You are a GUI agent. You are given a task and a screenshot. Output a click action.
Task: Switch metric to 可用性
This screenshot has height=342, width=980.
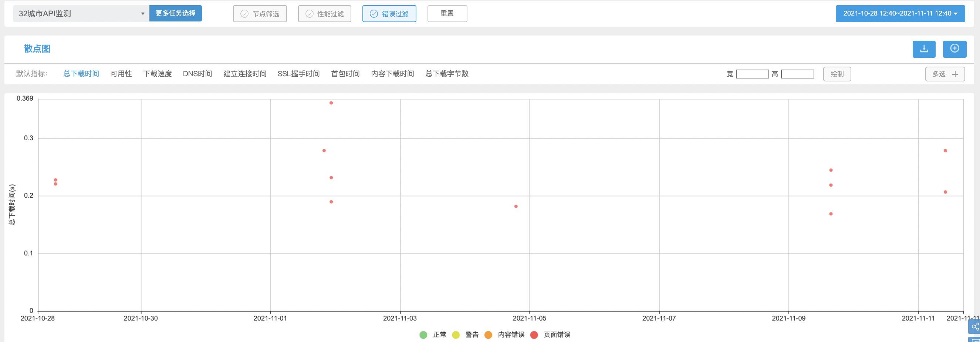pos(121,74)
